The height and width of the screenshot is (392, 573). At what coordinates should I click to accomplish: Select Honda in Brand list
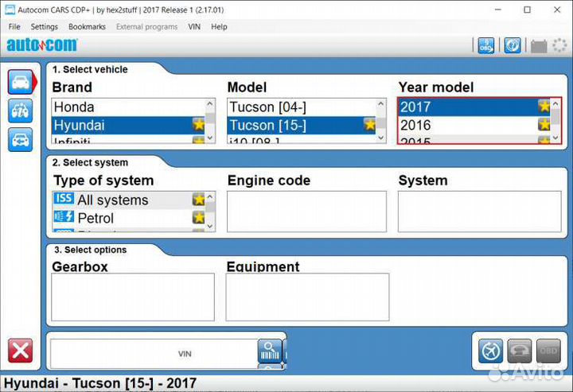coord(129,107)
